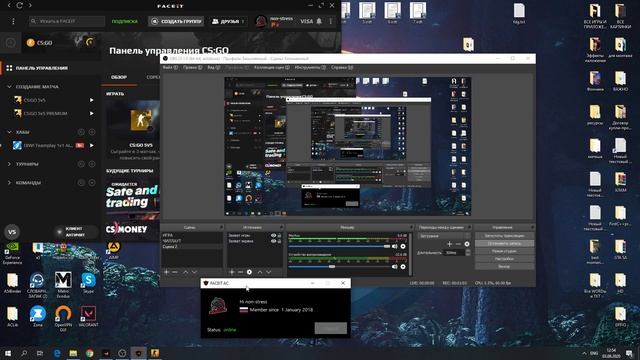Collapse the Хабы section in FACEIT sidebar
The image size is (640, 360).
click(9, 132)
